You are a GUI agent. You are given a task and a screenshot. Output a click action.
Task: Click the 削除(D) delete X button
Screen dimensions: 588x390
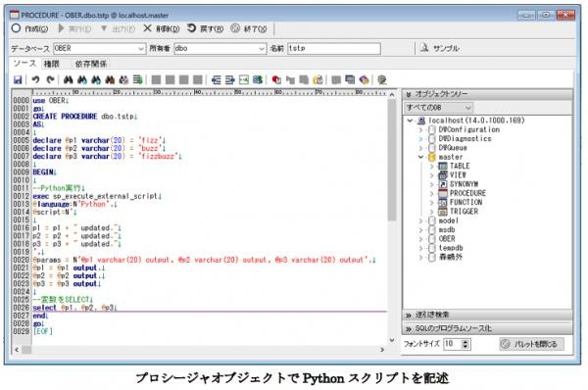pos(162,28)
